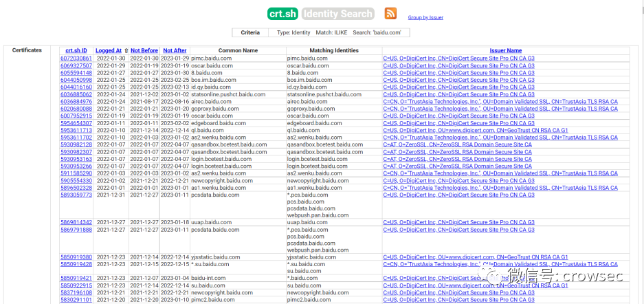Open certificate ID 6020680088

[x=76, y=109]
